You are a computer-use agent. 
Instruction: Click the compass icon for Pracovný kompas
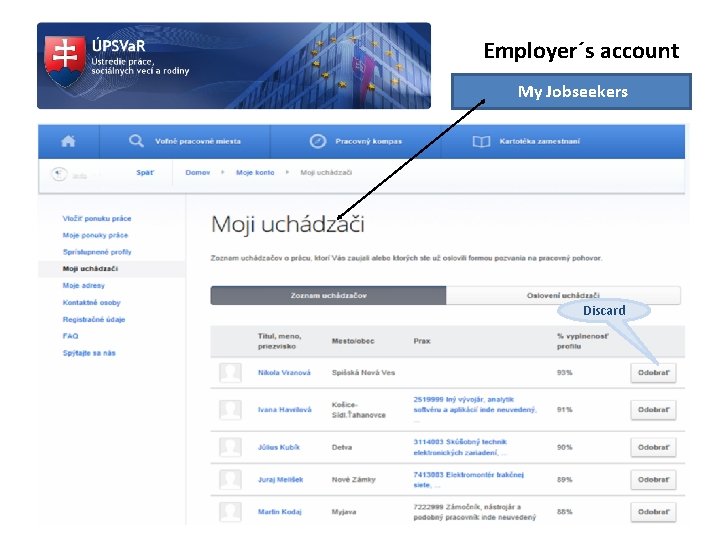[x=318, y=141]
